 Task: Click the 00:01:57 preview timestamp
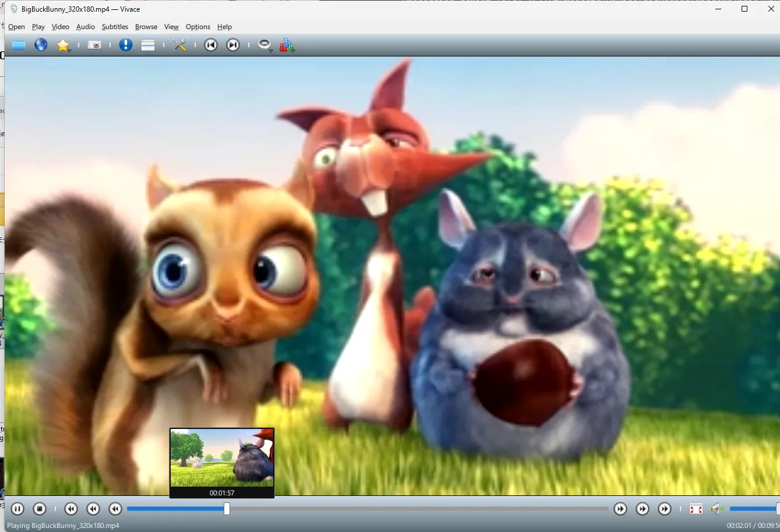(x=222, y=493)
